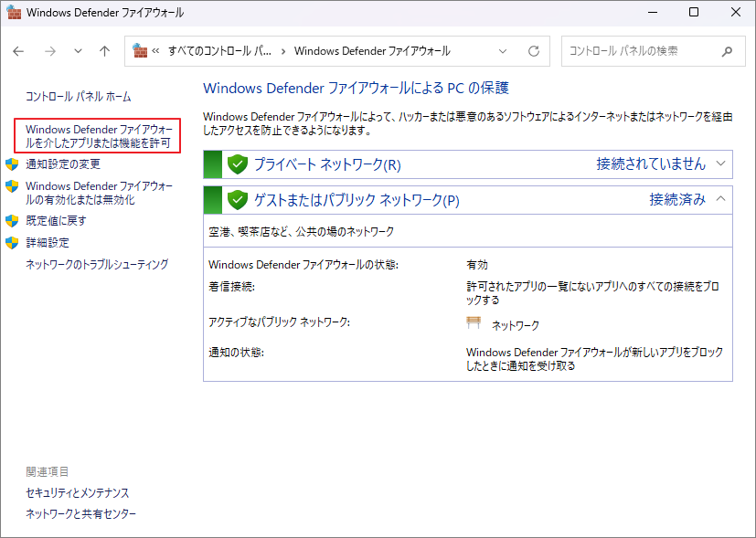
Task: Click ゲストまたはパブリック ネットワーク(P) heading
Action: pos(357,199)
